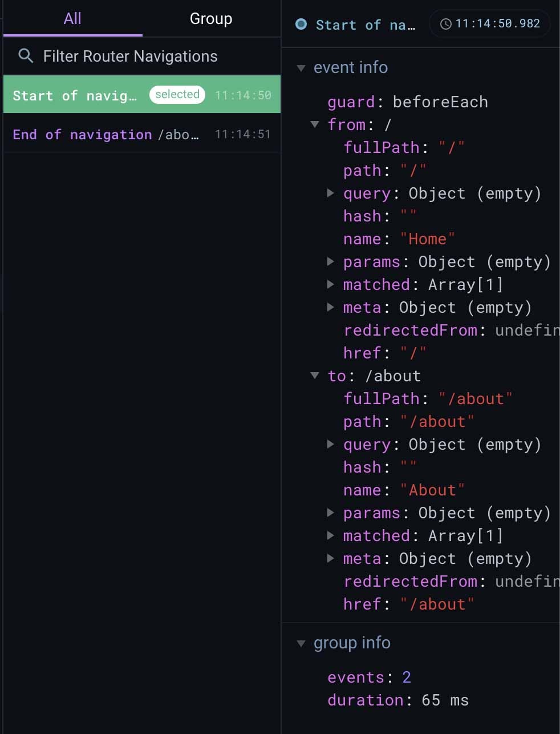Screen dimensions: 560x734
Task: Collapse the to /about route object
Action: click(x=315, y=376)
